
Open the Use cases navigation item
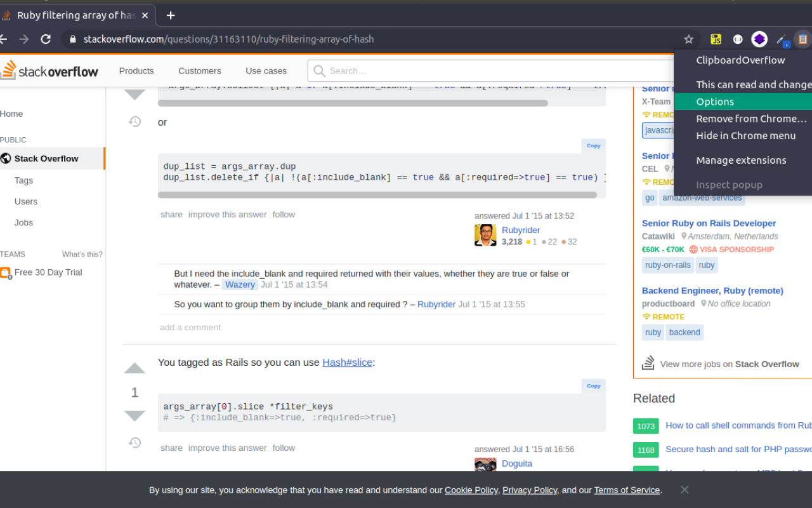tap(266, 71)
